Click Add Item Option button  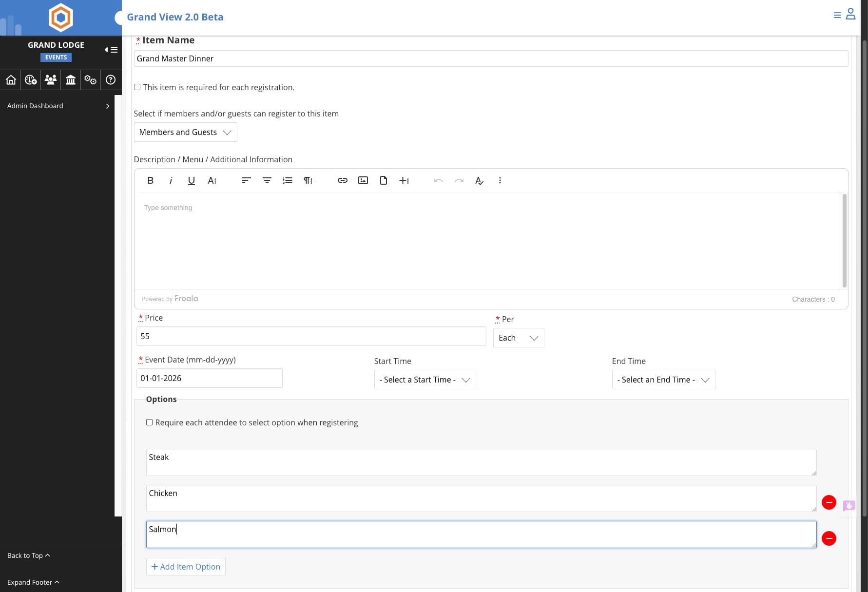(x=186, y=567)
